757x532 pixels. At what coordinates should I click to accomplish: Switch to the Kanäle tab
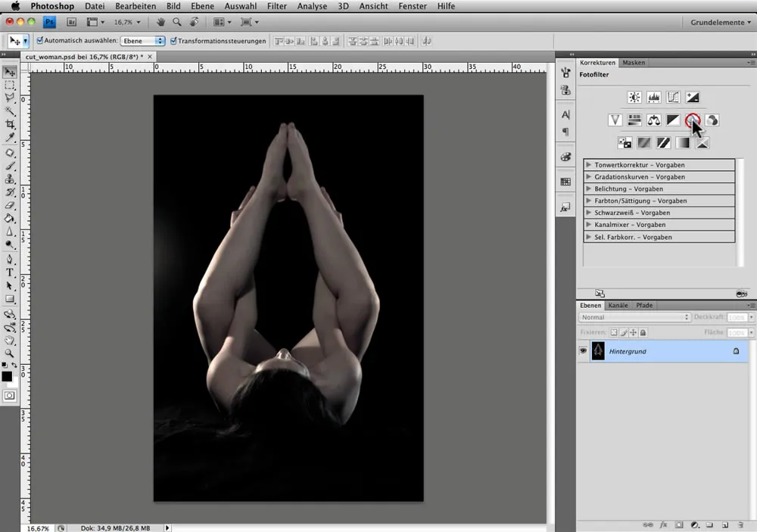pyautogui.click(x=618, y=306)
